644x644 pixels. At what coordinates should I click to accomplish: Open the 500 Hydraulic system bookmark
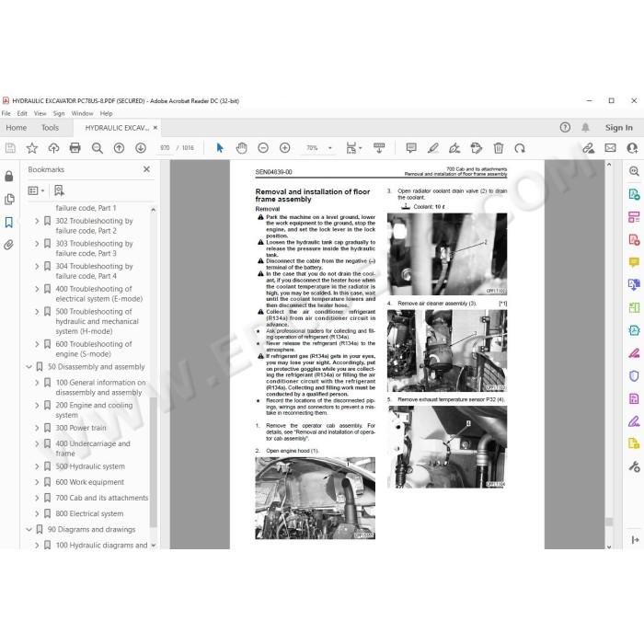pyautogui.click(x=90, y=466)
